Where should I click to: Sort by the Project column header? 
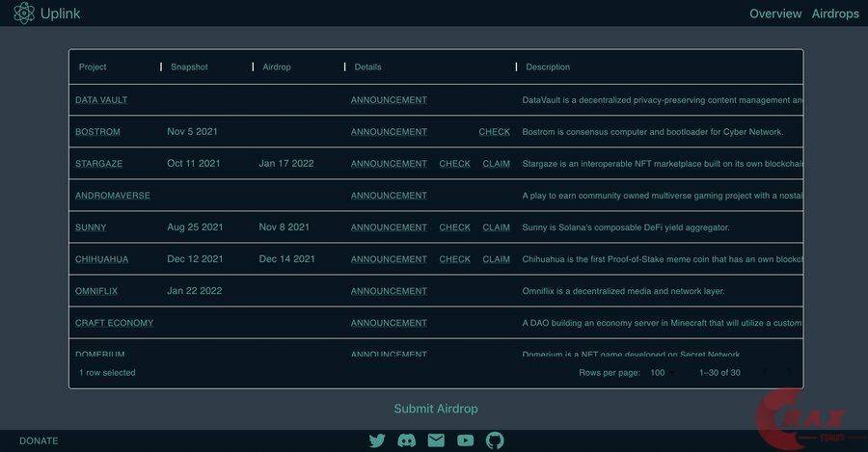tap(93, 66)
